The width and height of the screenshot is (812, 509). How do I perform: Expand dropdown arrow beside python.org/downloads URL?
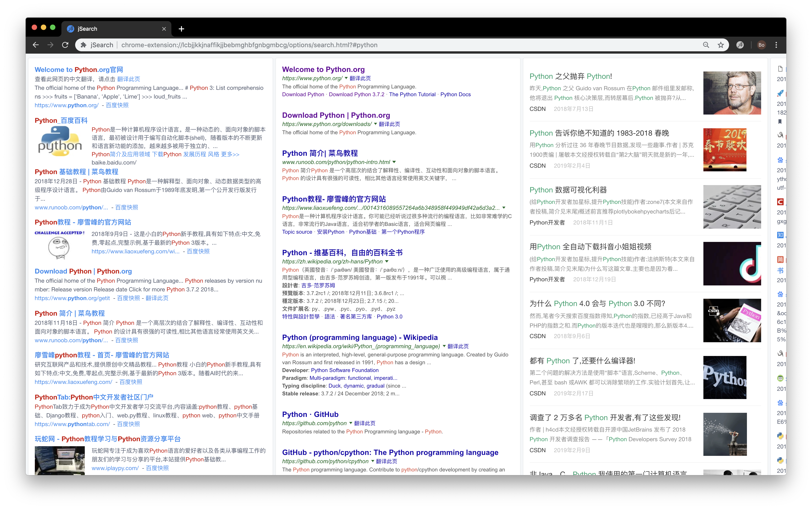point(375,124)
